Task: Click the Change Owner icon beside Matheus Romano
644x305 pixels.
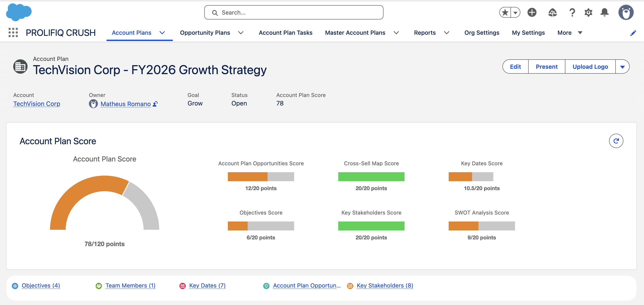Action: pyautogui.click(x=155, y=104)
